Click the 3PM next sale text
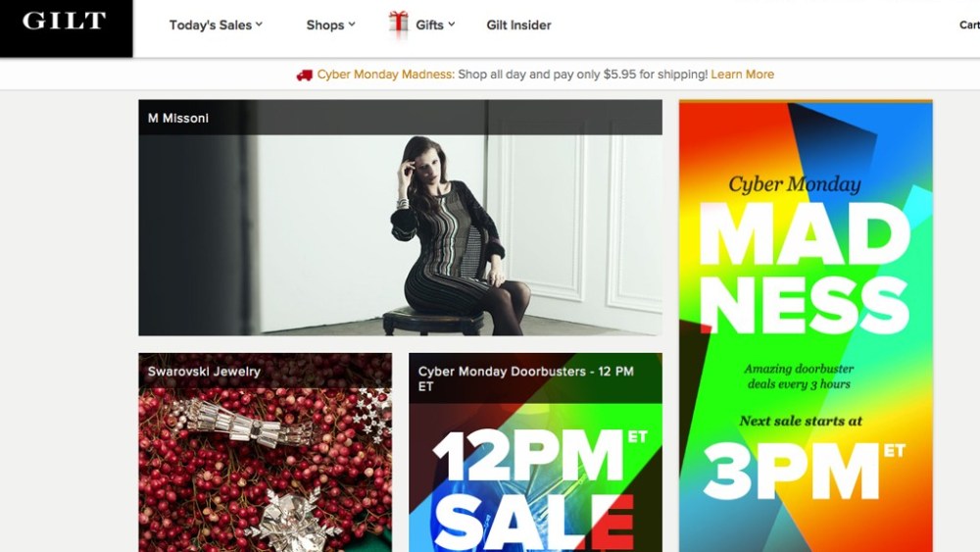The height and width of the screenshot is (552, 980). tap(804, 470)
